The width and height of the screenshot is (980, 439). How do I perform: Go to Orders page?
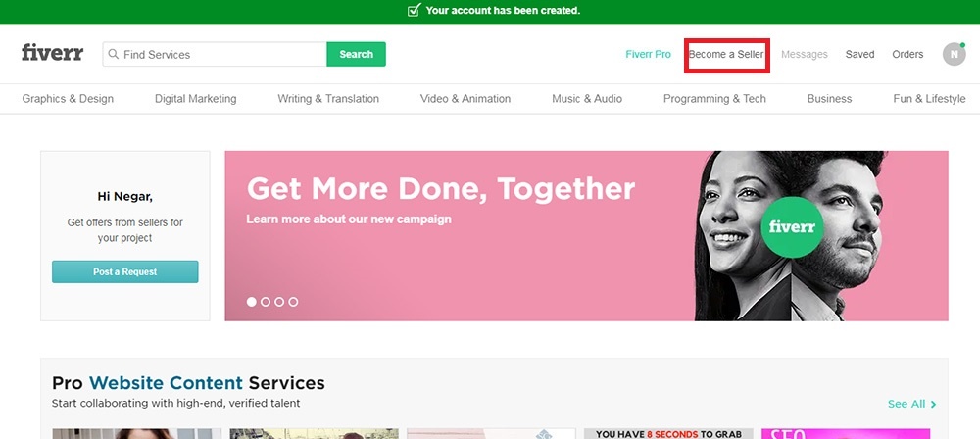point(907,55)
